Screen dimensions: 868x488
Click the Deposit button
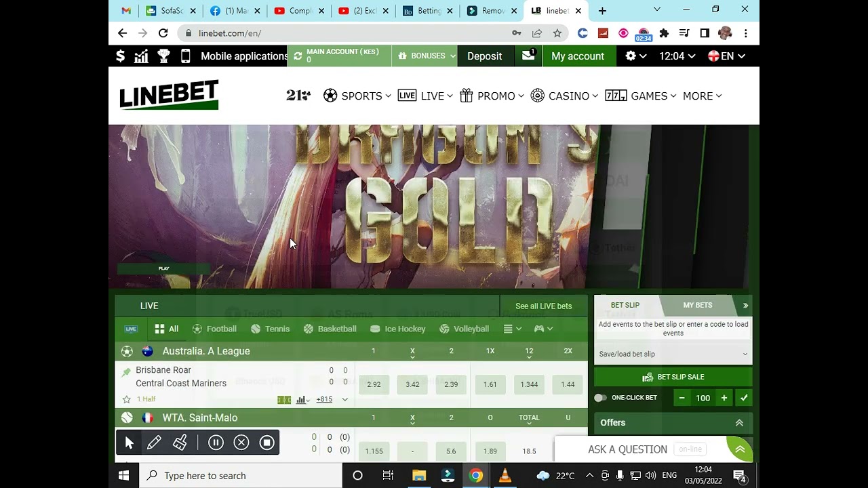pyautogui.click(x=485, y=56)
